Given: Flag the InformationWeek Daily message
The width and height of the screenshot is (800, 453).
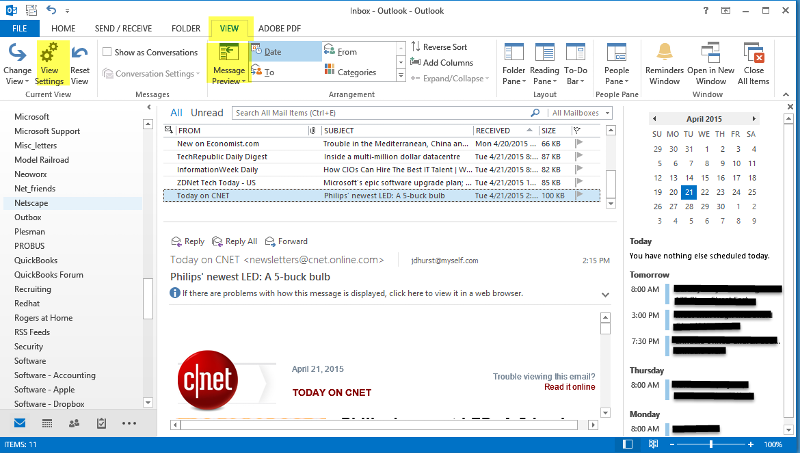Looking at the screenshot, I should [x=579, y=169].
